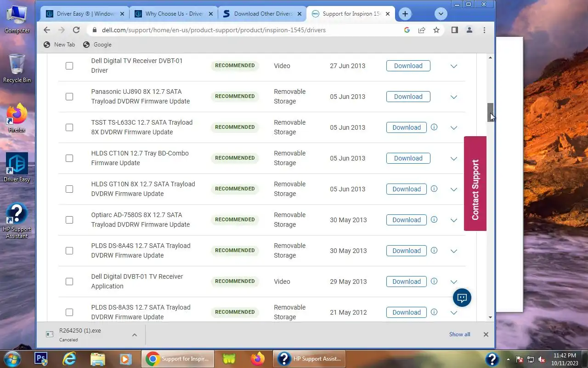588x368 pixels.
Task: Download HLDS CT10N BD-Combo firmware
Action: pos(408,158)
